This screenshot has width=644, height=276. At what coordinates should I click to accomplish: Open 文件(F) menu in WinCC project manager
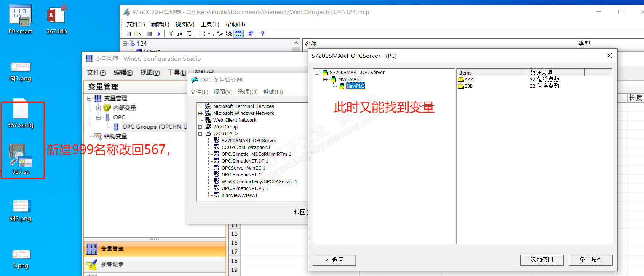click(136, 24)
